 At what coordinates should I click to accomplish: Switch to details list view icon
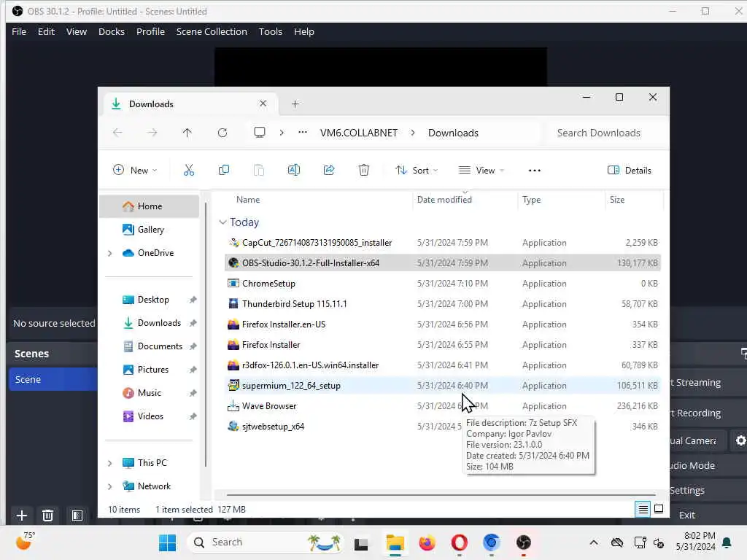click(x=643, y=510)
